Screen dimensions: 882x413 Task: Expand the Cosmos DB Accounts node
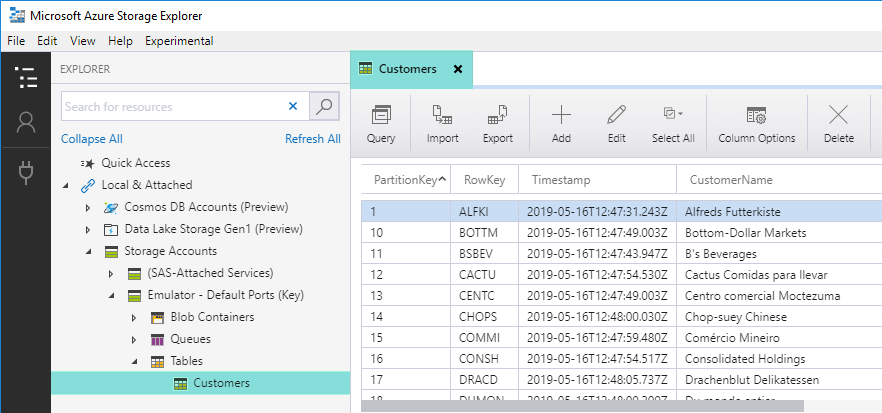[x=88, y=208]
